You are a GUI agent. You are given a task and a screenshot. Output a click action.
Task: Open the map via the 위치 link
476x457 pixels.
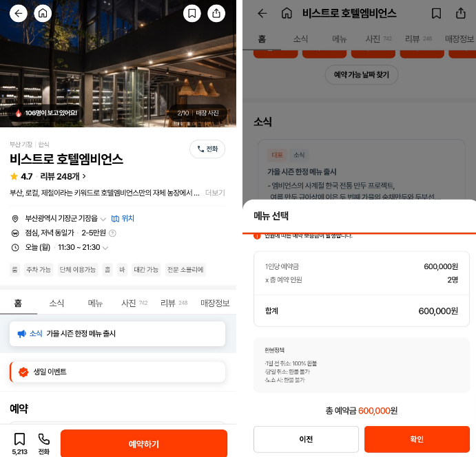point(123,218)
